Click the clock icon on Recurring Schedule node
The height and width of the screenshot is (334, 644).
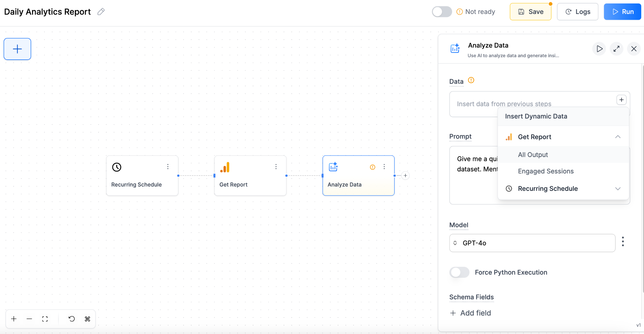117,167
